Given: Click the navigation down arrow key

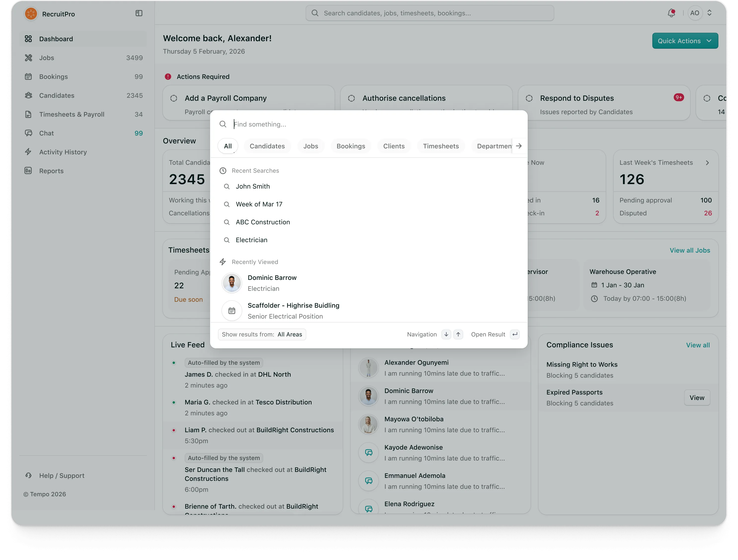Looking at the screenshot, I should pyautogui.click(x=446, y=334).
